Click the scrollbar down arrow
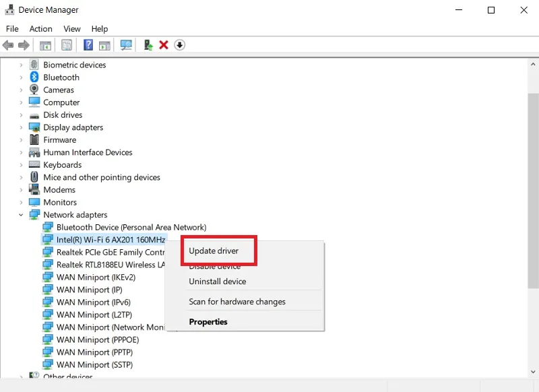Image resolution: width=539 pixels, height=392 pixels. [x=533, y=372]
